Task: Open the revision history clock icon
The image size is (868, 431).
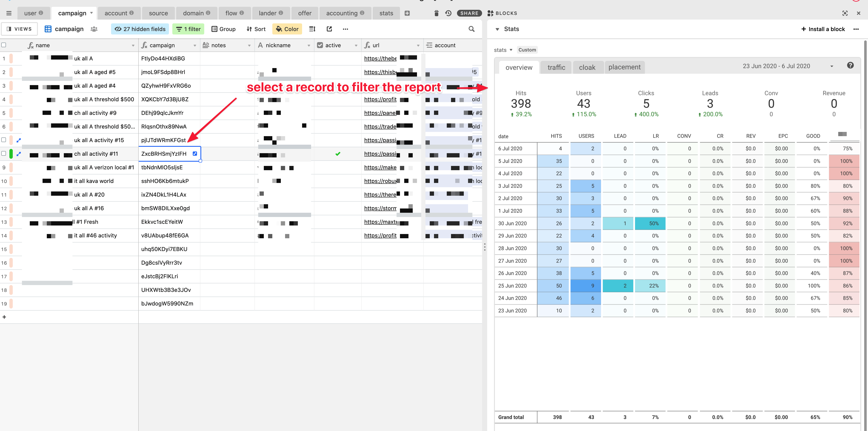Action: (x=448, y=13)
